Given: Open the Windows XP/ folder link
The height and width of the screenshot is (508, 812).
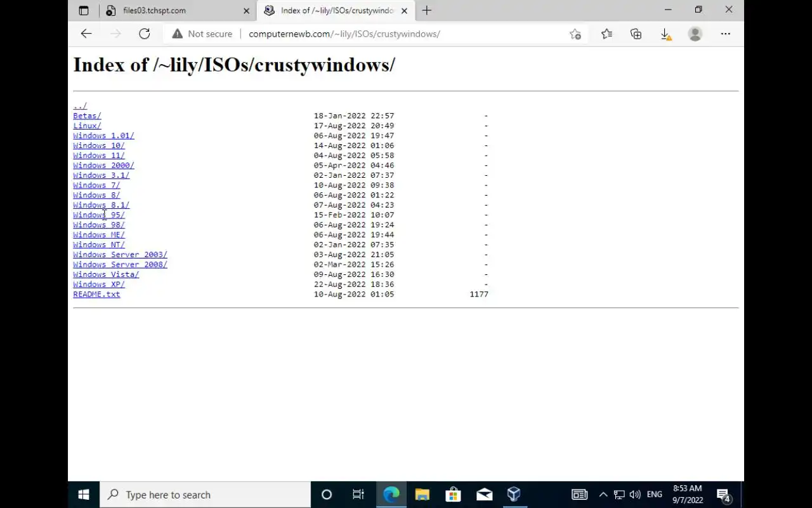Looking at the screenshot, I should (99, 284).
